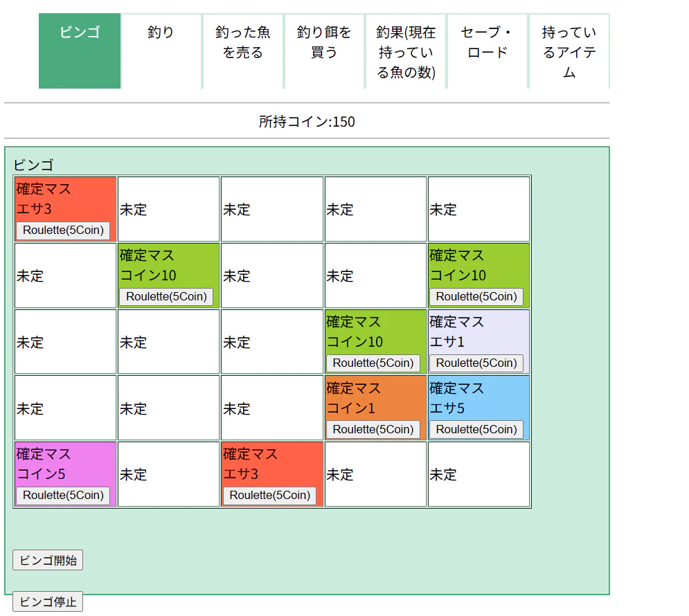Click Roulette on the third-row コイン10 cell

[373, 363]
